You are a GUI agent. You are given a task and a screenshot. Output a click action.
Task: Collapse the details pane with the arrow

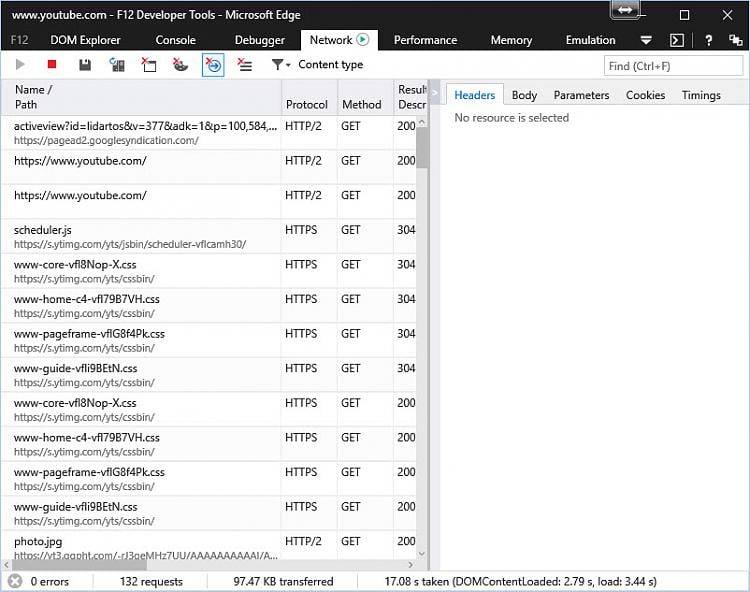tap(435, 93)
